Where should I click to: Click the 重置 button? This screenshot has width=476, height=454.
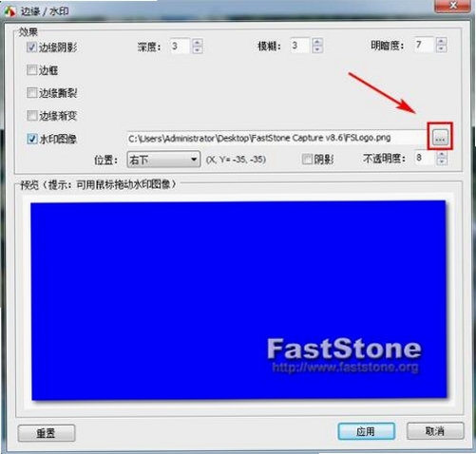point(47,433)
